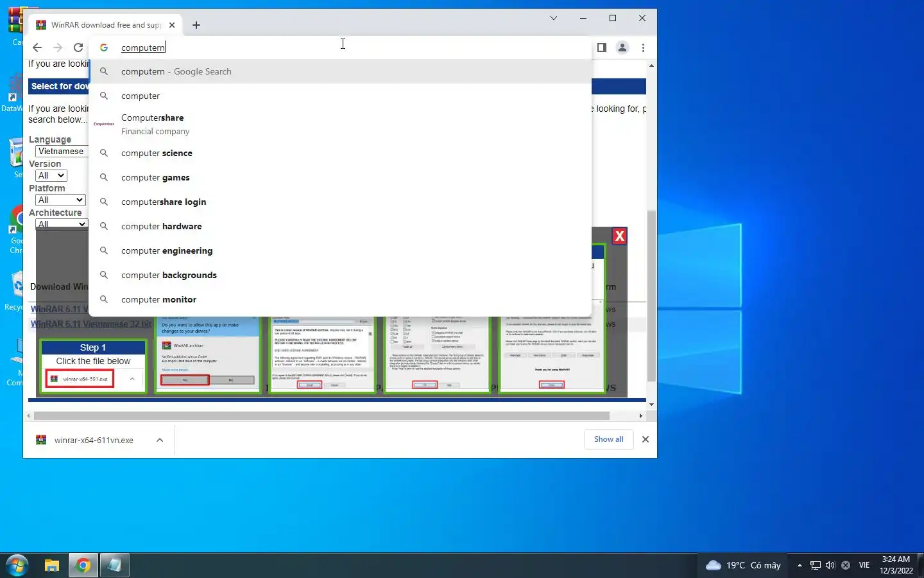Choose 'computer engineering' suggestion

pos(341,250)
